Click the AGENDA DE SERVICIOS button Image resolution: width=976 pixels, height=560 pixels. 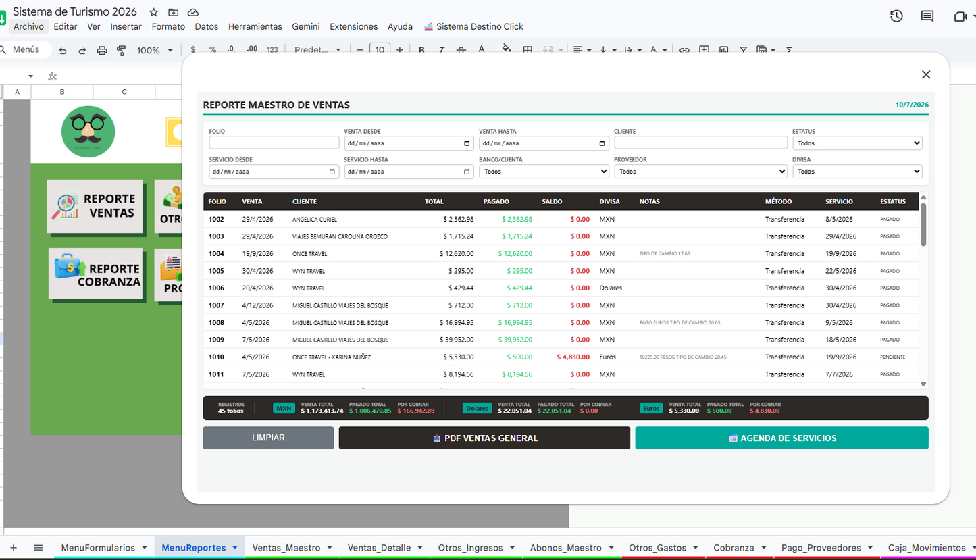(781, 438)
